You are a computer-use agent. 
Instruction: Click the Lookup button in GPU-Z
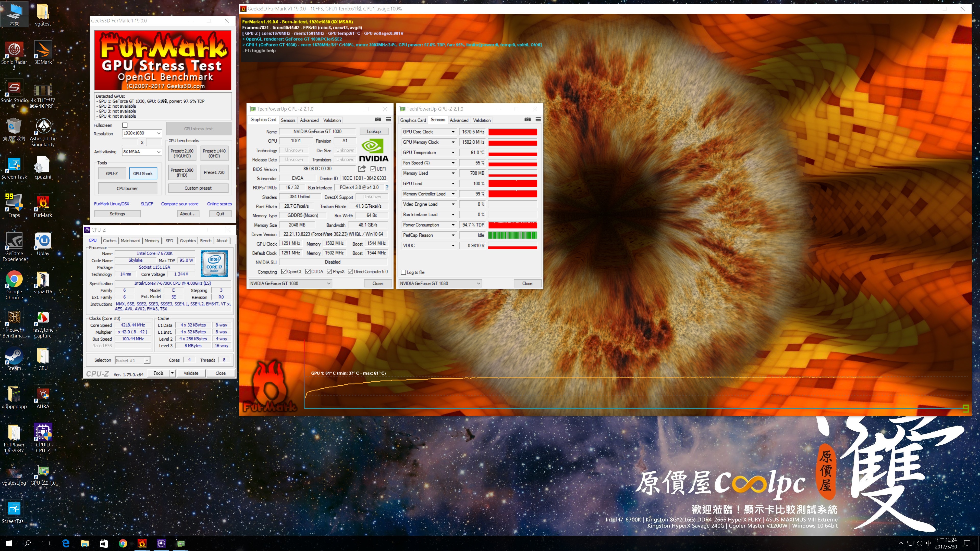click(374, 132)
